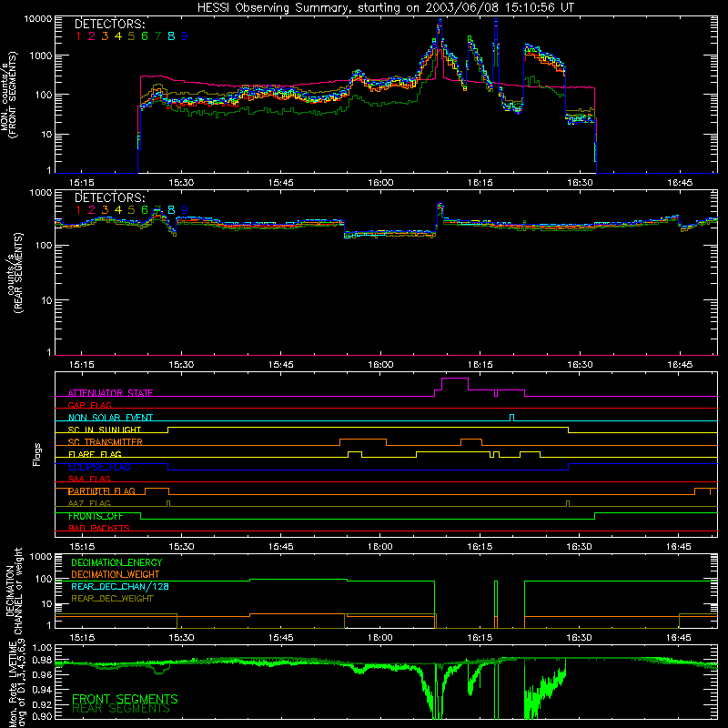Select orange detector 3 number in front segments legend
728x728 pixels.
coord(105,36)
